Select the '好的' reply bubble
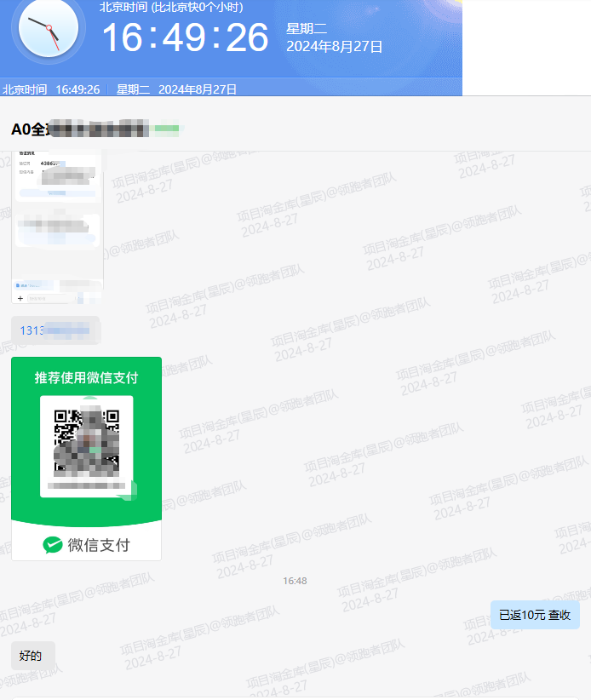 coord(32,656)
